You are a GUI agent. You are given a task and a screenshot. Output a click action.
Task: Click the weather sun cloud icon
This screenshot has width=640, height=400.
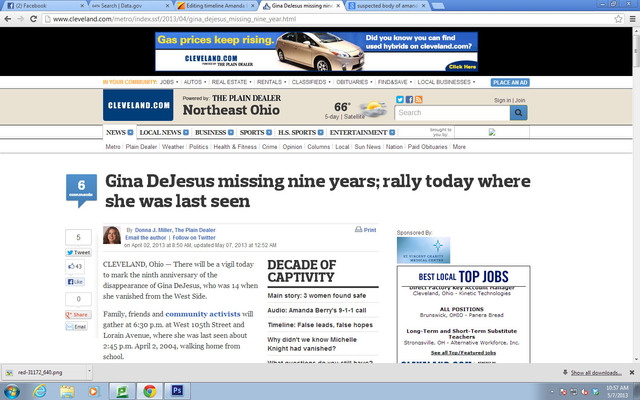pos(375,109)
